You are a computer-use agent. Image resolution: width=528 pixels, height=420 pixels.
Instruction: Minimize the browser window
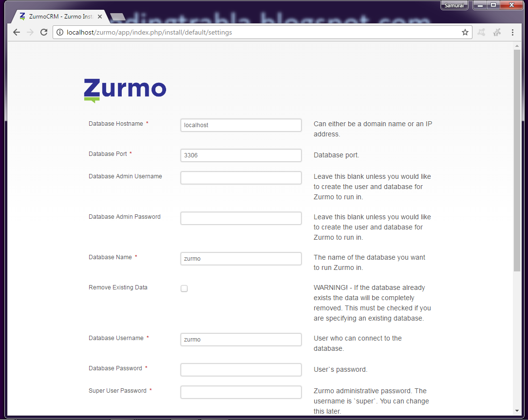[480, 5]
